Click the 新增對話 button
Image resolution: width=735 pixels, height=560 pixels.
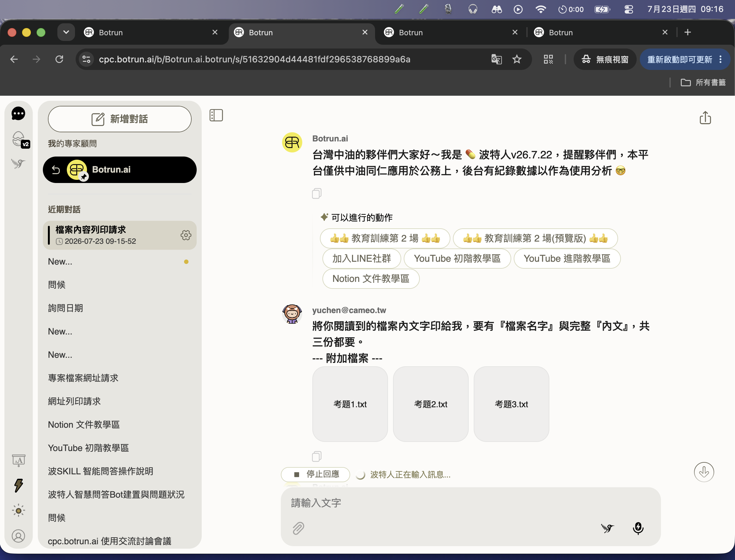click(120, 119)
